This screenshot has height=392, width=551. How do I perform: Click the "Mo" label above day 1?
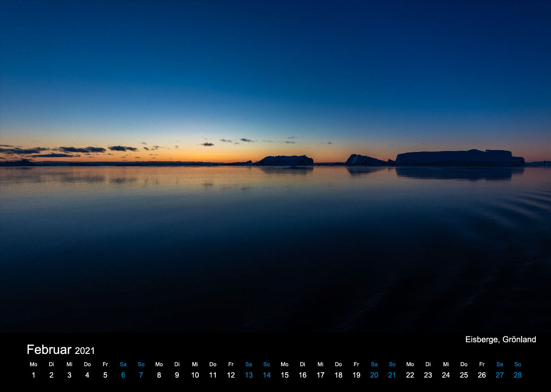34,364
